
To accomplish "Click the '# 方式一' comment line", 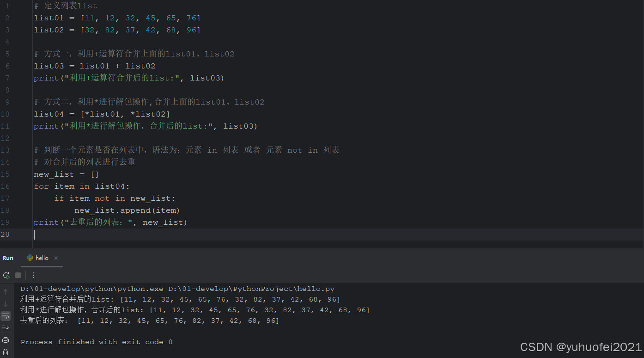I will 134,54.
